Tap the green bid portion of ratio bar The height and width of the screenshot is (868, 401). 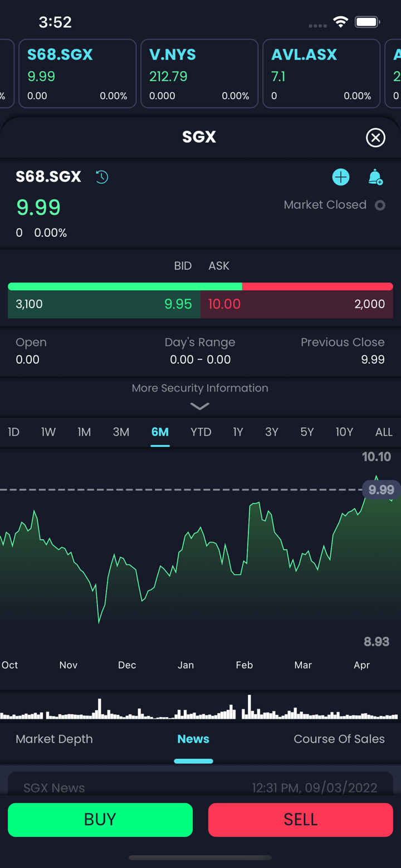point(125,286)
